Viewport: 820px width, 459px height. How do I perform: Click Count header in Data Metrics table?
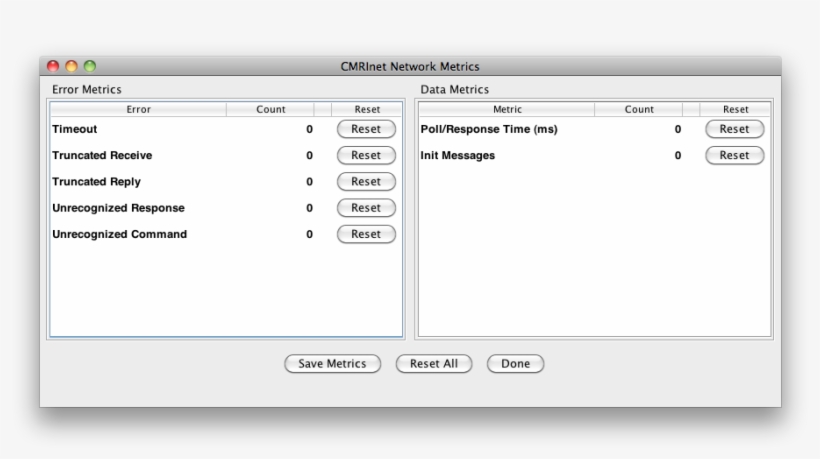[x=639, y=109]
